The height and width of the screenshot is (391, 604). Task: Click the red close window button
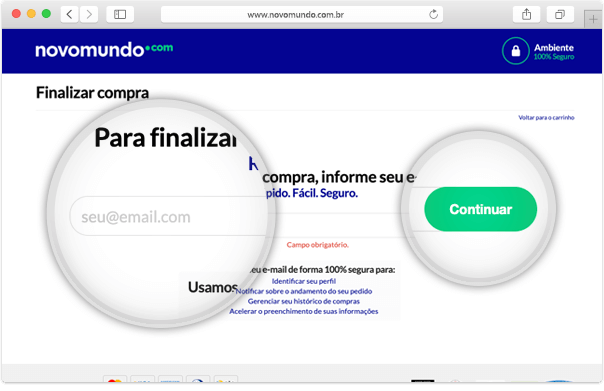point(16,14)
